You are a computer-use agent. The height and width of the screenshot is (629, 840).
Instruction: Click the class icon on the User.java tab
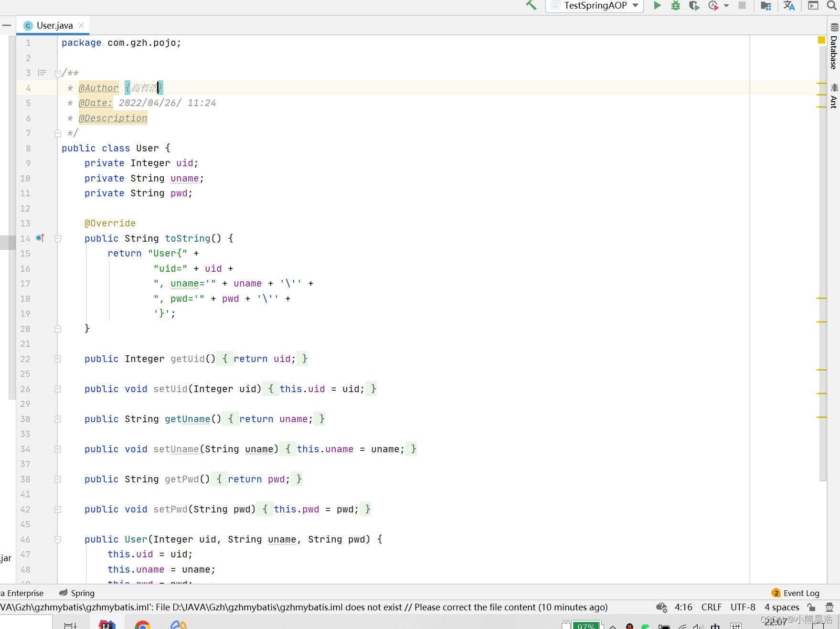(28, 26)
